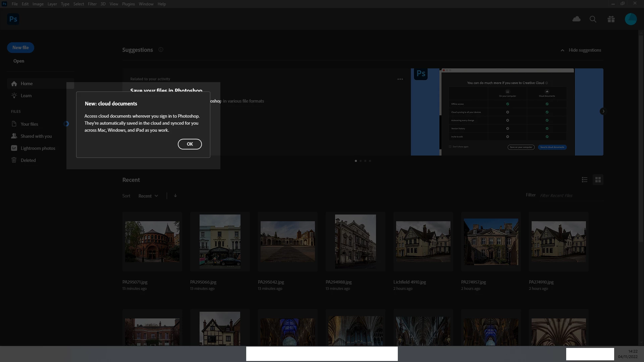644x362 pixels.
Task: Reverse sort order with the arrow icon
Action: [x=175, y=196]
